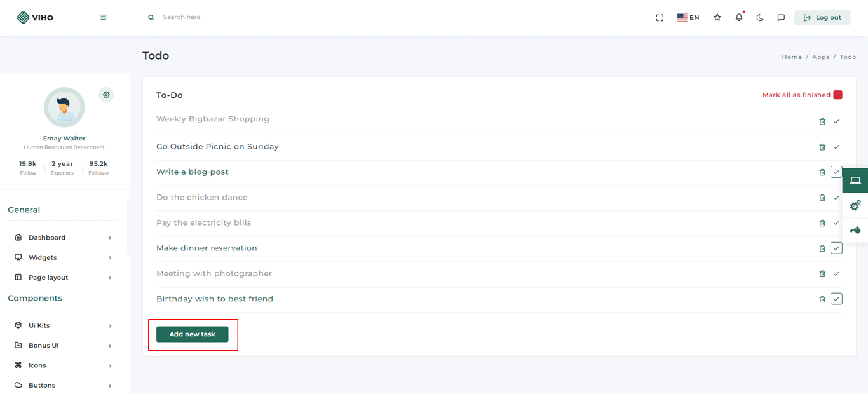868x394 pixels.
Task: Mark Go Outside Picnic on Sunday complete
Action: click(x=836, y=147)
